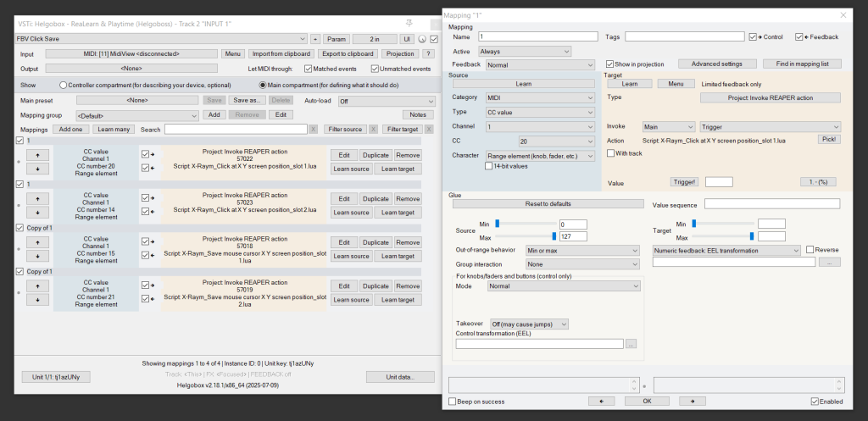Toggle Matched events MIDI through
Viewport: 868px width, 421px height.
pyautogui.click(x=309, y=69)
